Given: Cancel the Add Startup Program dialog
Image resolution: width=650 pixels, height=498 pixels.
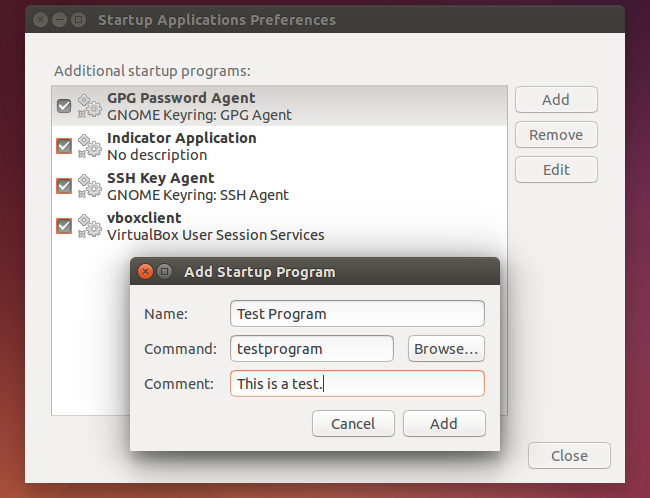Looking at the screenshot, I should [353, 424].
